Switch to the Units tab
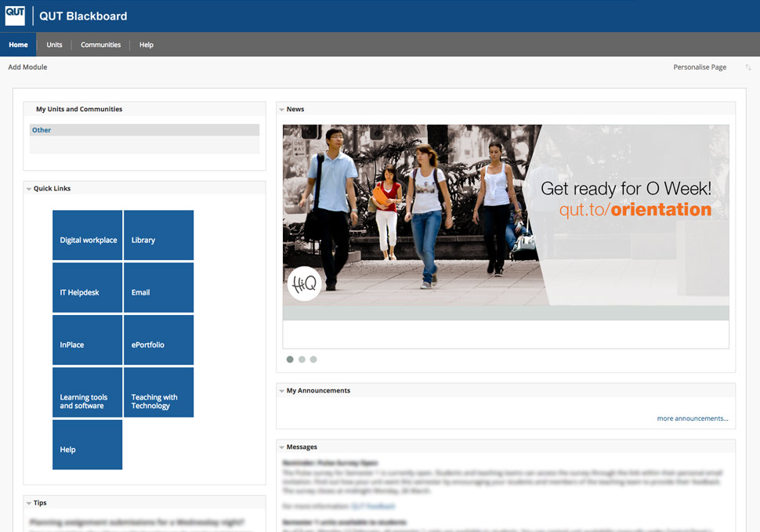This screenshot has height=532, width=760. [x=53, y=45]
